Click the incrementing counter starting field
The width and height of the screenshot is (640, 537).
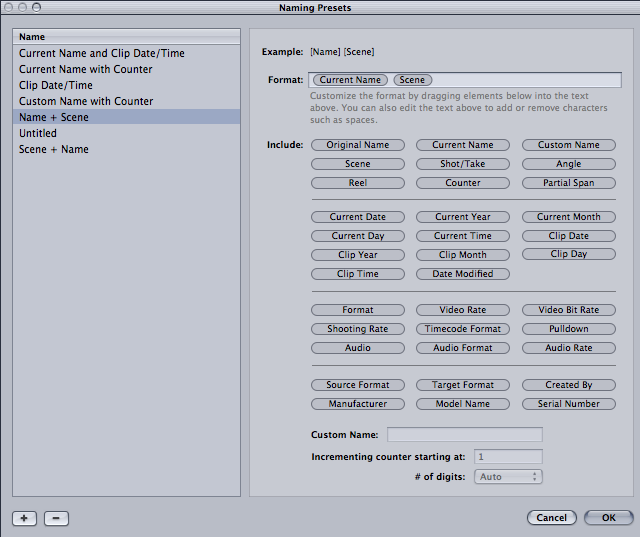[x=508, y=457]
